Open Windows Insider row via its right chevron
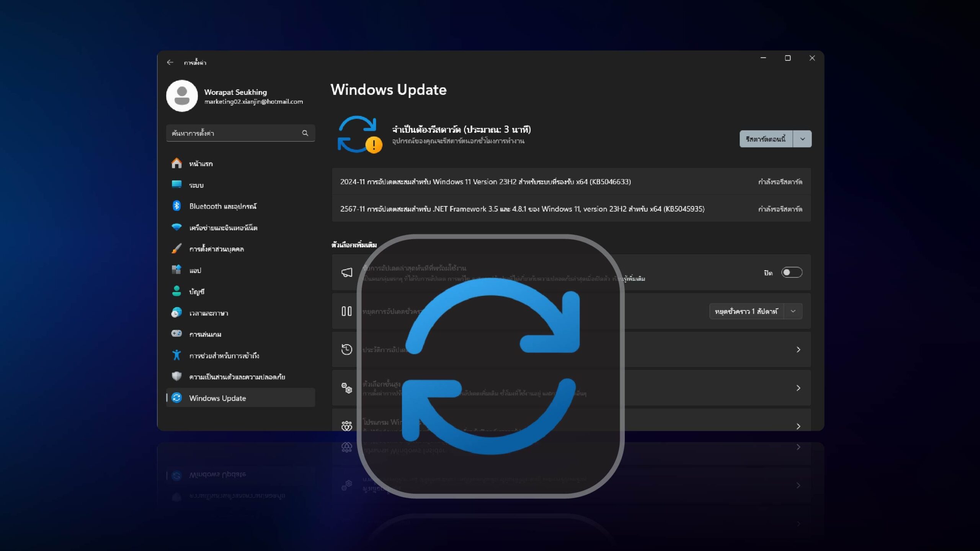 click(x=798, y=426)
